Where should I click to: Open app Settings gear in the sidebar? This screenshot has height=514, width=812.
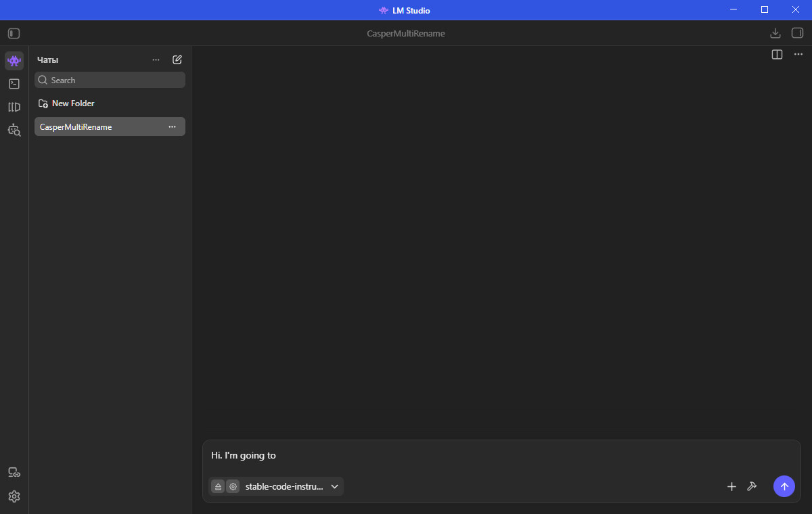click(14, 496)
